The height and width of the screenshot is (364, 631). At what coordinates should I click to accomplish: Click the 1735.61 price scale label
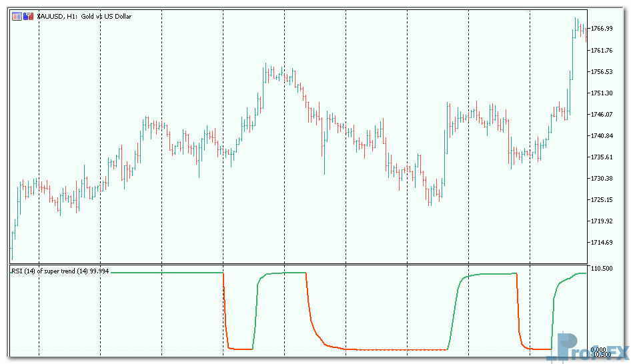pyautogui.click(x=602, y=157)
